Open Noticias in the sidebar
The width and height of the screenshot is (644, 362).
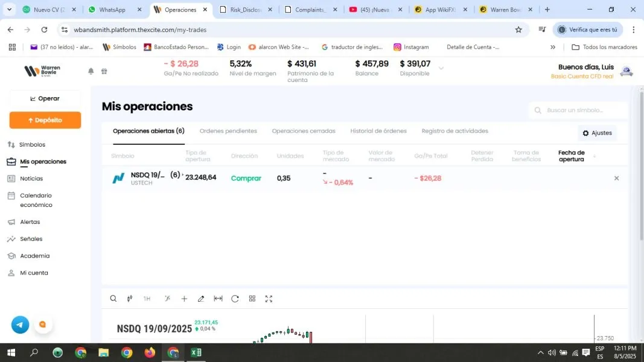[x=31, y=179]
